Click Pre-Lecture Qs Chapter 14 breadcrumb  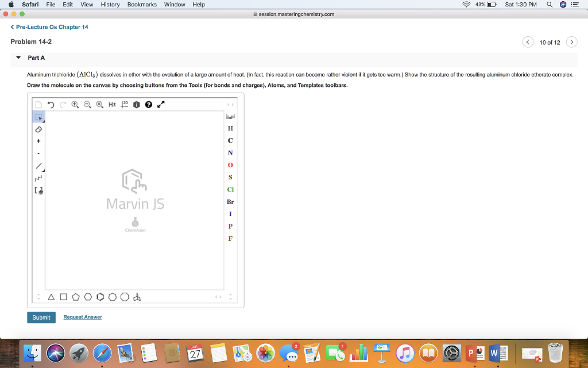tap(52, 26)
